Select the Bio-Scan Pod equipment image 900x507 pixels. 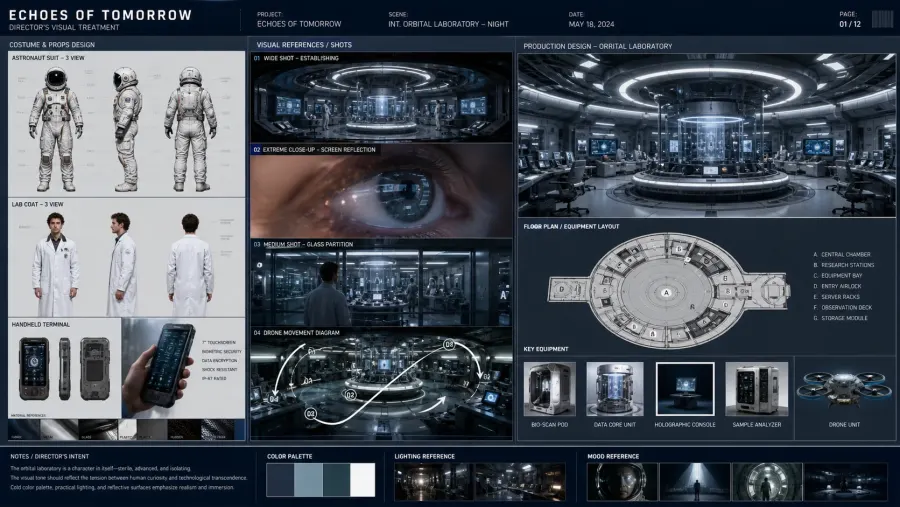(549, 389)
